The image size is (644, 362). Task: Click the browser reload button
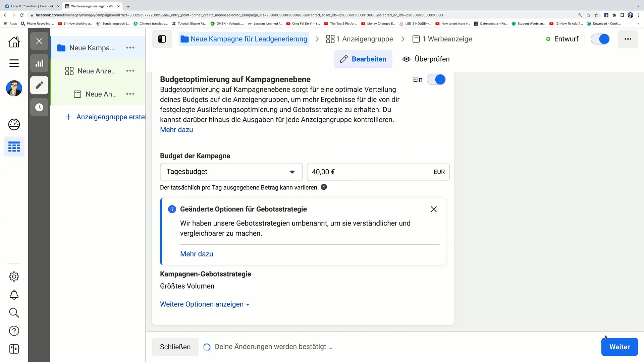[22, 15]
